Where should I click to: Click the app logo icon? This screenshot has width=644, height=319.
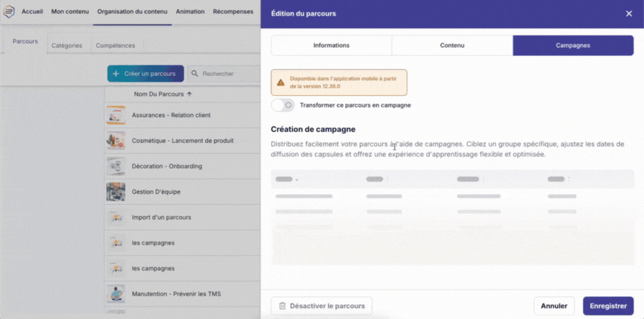(x=9, y=12)
